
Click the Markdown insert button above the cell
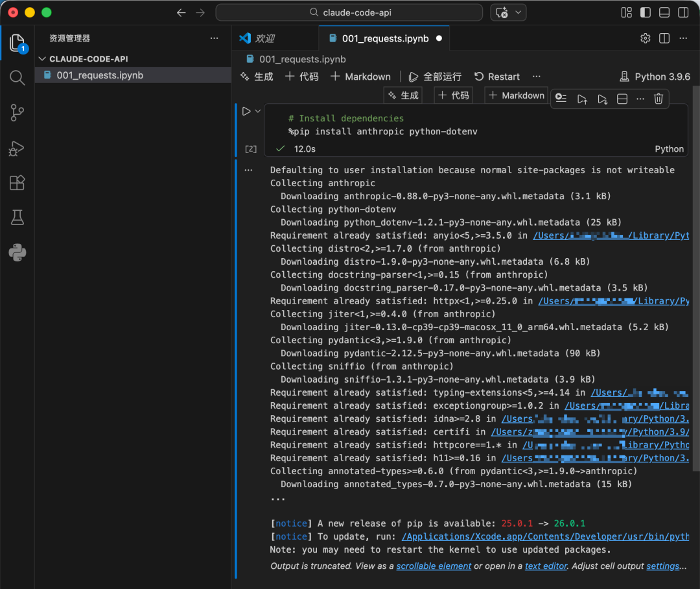(x=517, y=95)
